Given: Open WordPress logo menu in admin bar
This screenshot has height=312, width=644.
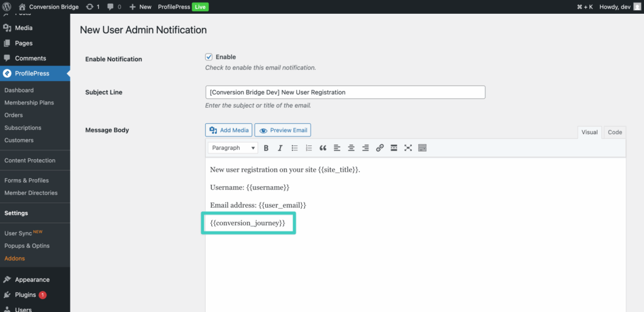Looking at the screenshot, I should (8, 7).
